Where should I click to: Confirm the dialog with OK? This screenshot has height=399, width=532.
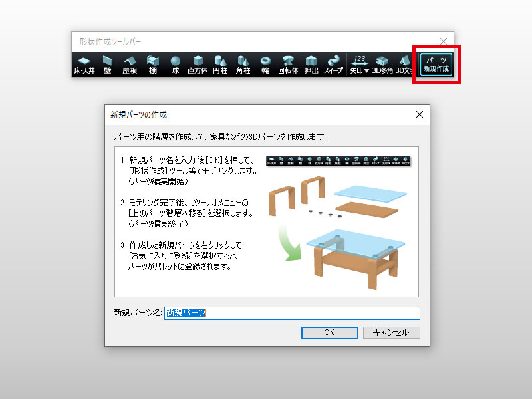click(329, 332)
